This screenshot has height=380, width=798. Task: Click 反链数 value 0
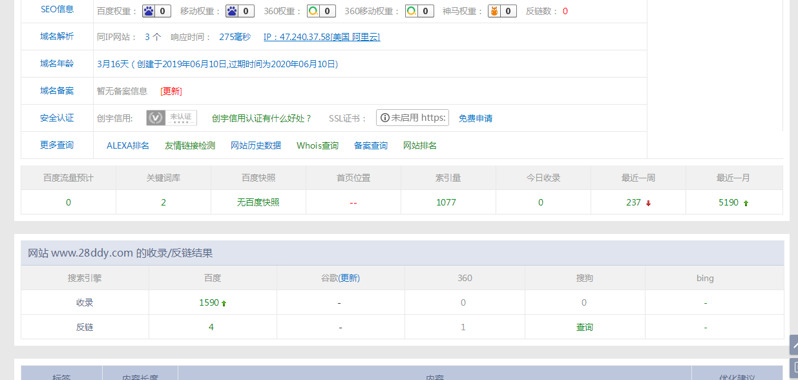[565, 11]
